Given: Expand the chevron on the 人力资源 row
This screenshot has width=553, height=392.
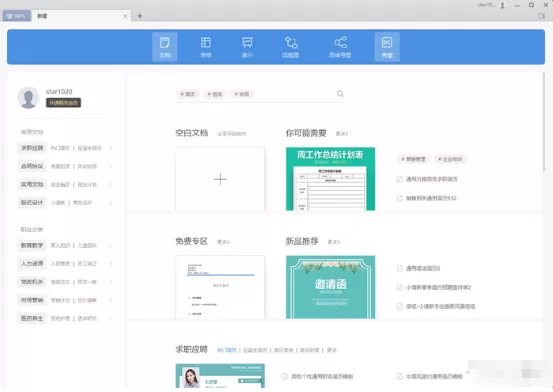Looking at the screenshot, I should 111,264.
